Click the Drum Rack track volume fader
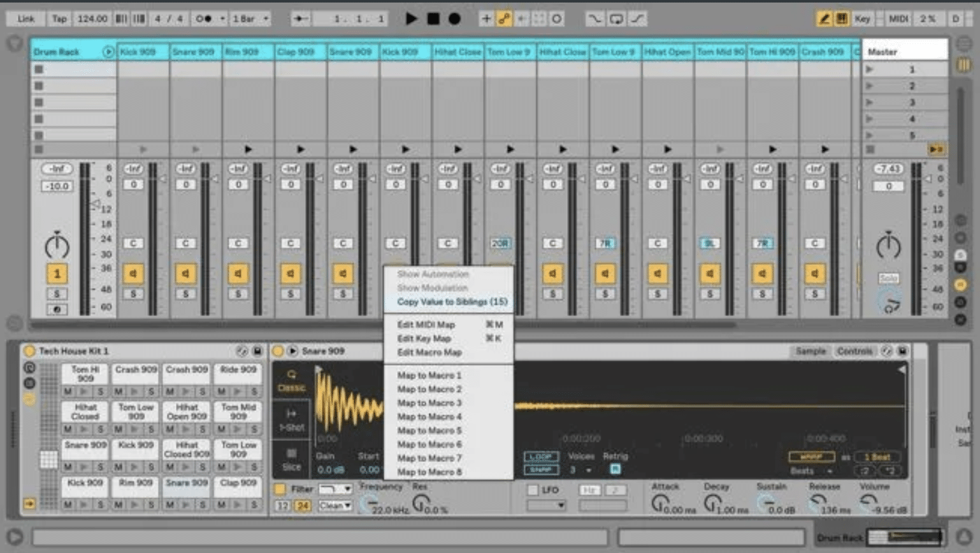980x553 pixels. coord(96,205)
